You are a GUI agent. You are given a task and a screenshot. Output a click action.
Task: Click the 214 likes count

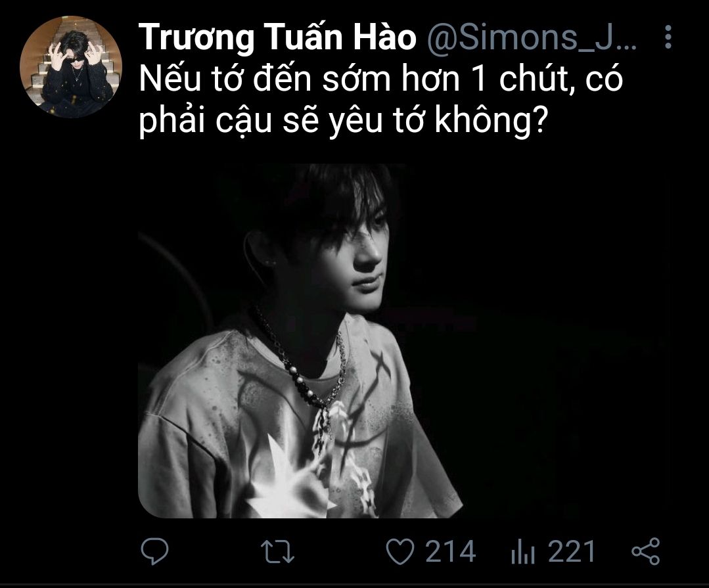450,551
